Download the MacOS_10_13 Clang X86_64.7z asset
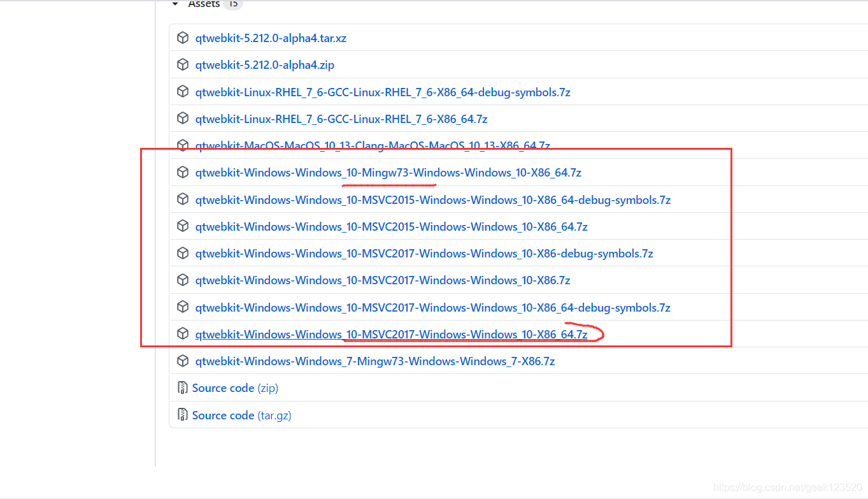The height and width of the screenshot is (499, 868). [373, 145]
